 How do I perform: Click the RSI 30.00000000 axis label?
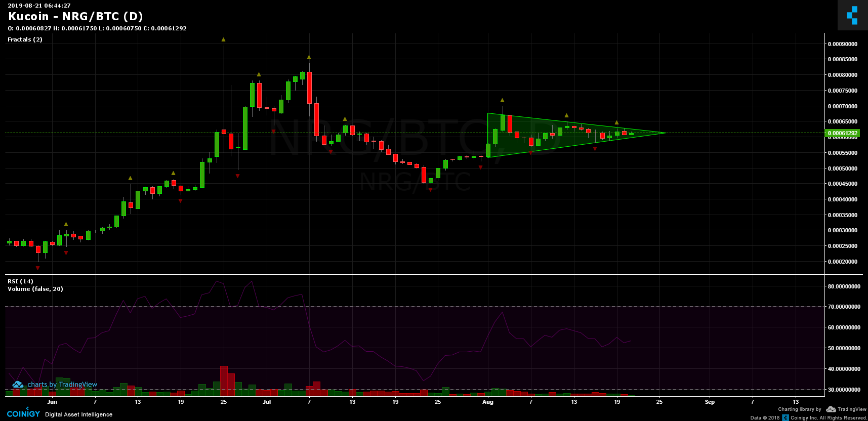pyautogui.click(x=844, y=390)
